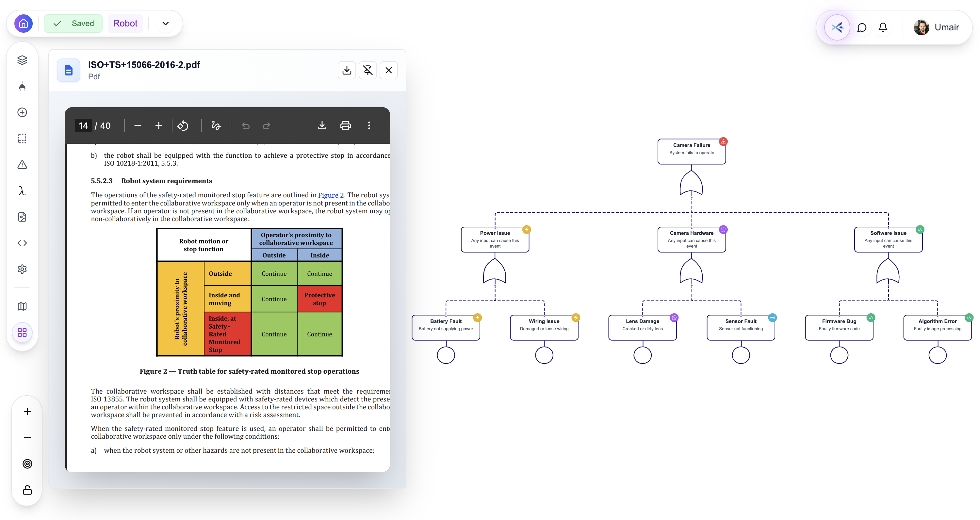This screenshot has height=520, width=980.
Task: Open the AI assistant sparkle icon
Action: [x=837, y=27]
